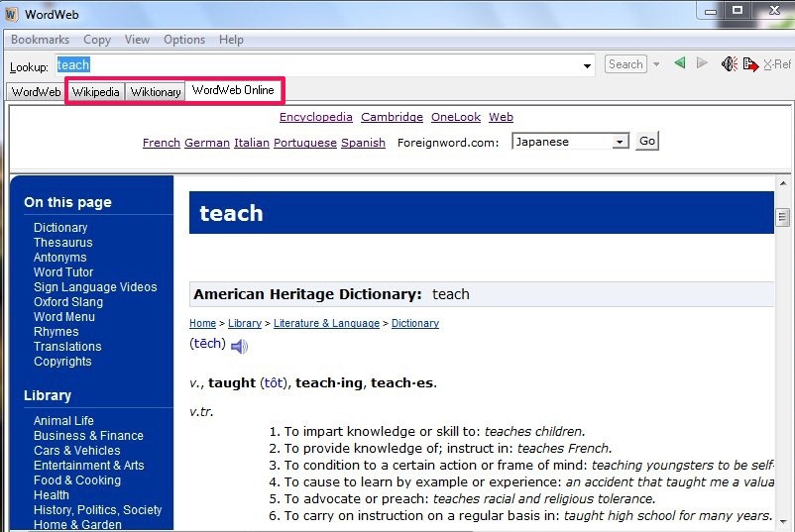Open the German translation link
795x532 pixels.
click(x=207, y=143)
